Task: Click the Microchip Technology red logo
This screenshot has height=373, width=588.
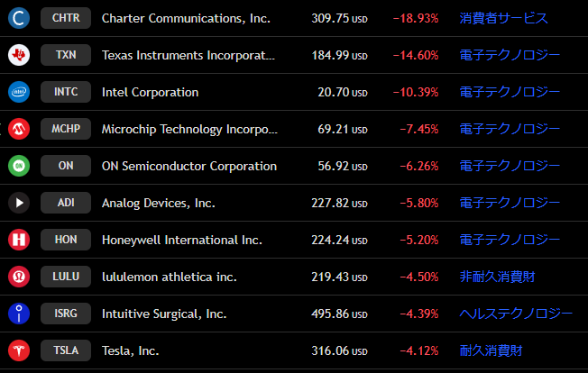Action: click(19, 129)
